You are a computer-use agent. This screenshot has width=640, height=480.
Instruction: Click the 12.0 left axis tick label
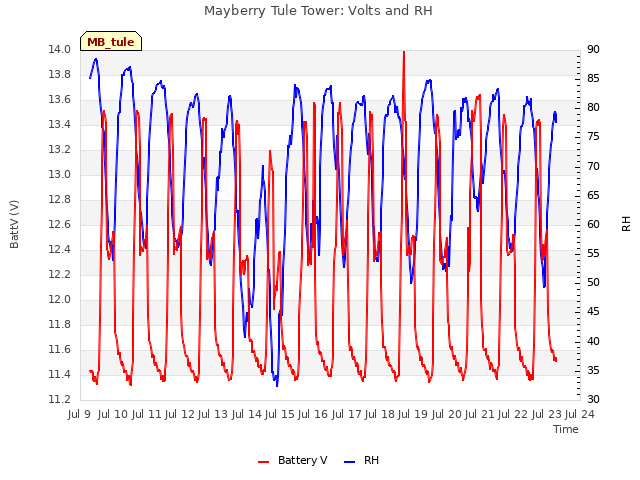coord(59,300)
